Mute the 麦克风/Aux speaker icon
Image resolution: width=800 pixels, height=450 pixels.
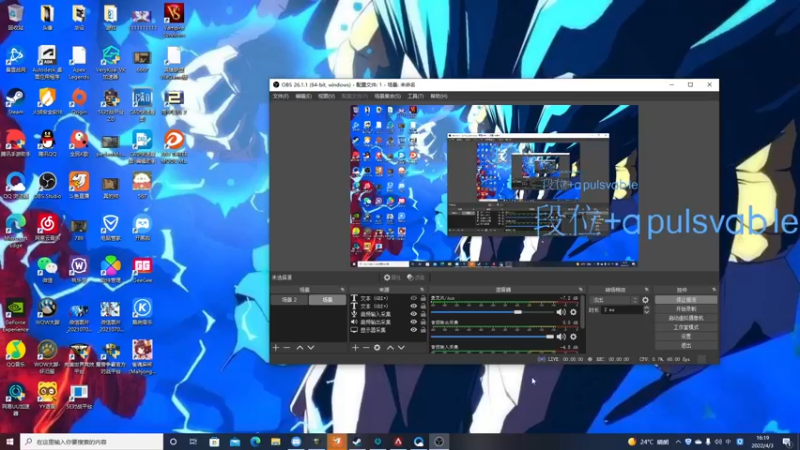click(561, 312)
